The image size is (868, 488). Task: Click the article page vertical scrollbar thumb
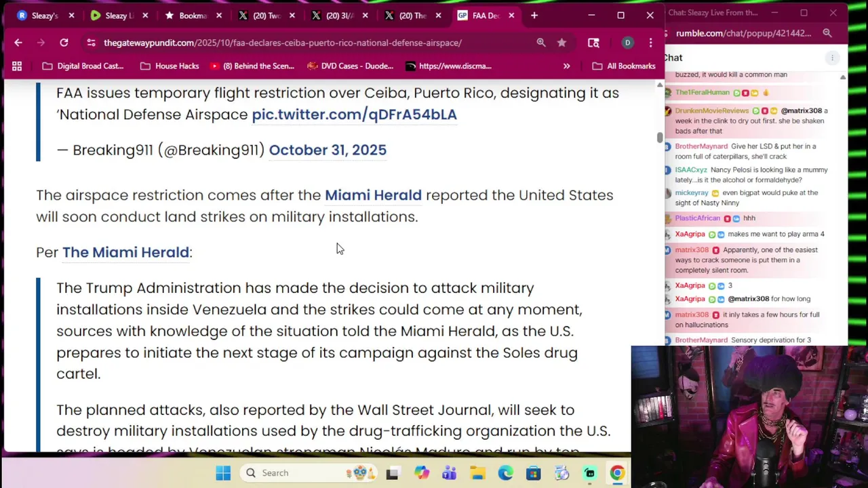659,137
